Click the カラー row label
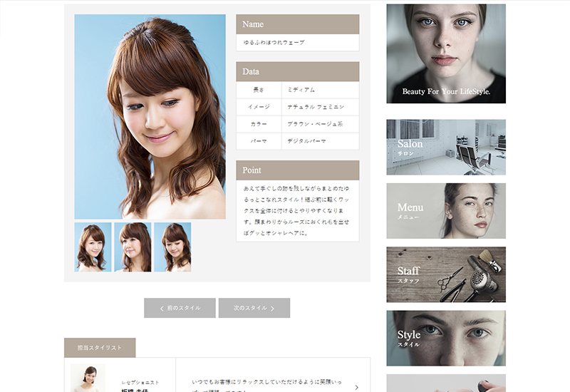Viewport: 570px width, 392px height. coord(259,124)
